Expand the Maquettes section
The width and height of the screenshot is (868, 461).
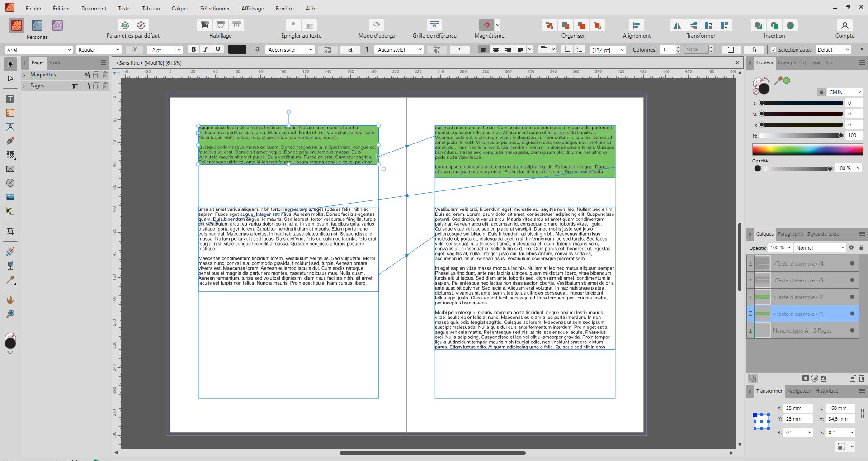click(24, 75)
